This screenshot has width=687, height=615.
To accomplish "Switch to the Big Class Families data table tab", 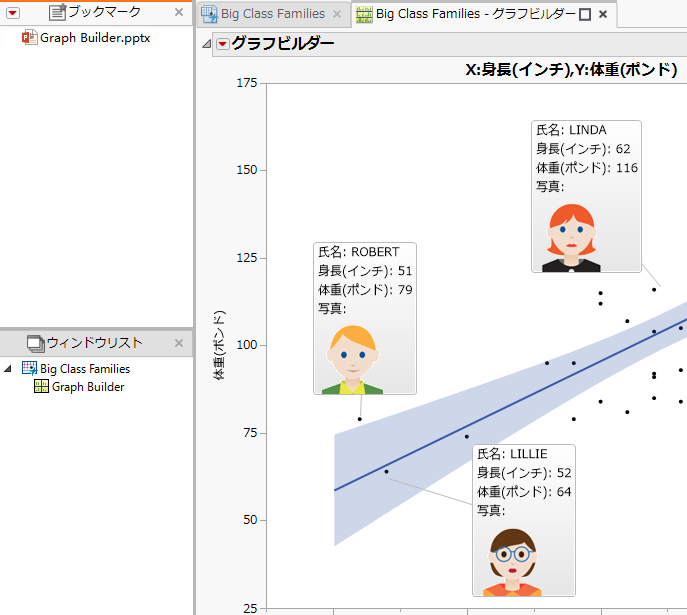I will 273,14.
